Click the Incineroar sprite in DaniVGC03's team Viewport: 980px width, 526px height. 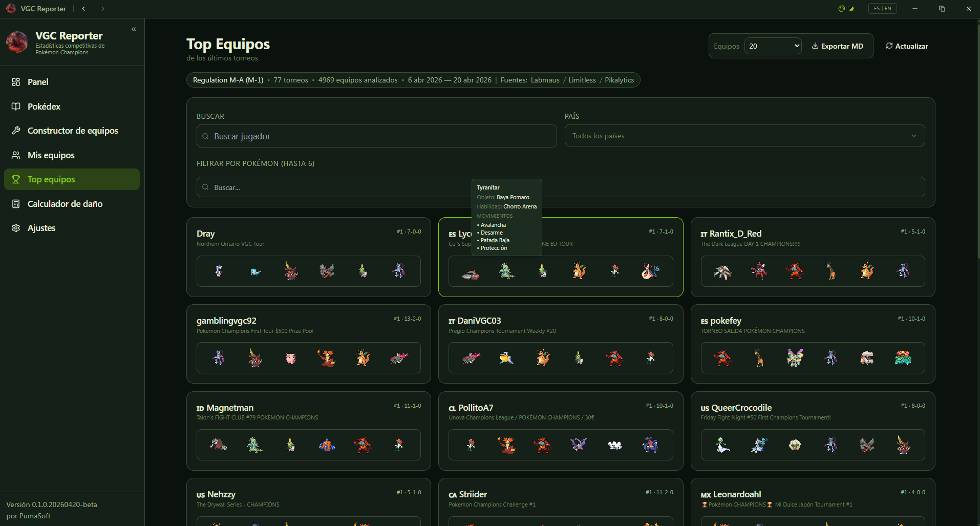615,358
